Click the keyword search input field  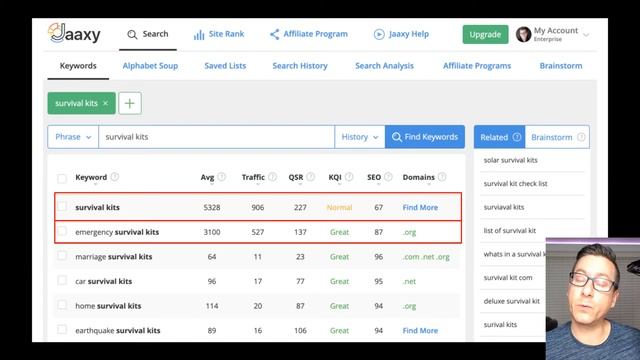(x=216, y=137)
